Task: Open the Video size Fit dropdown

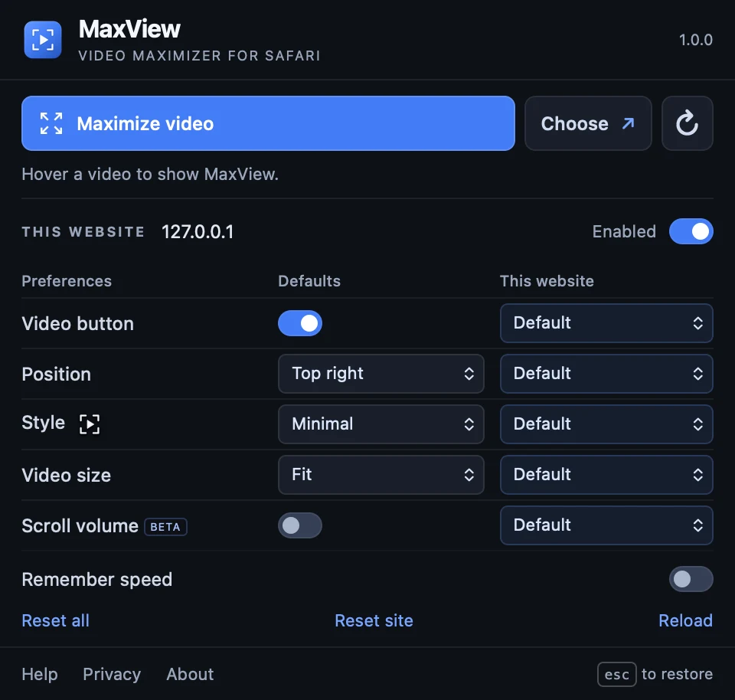Action: point(381,475)
